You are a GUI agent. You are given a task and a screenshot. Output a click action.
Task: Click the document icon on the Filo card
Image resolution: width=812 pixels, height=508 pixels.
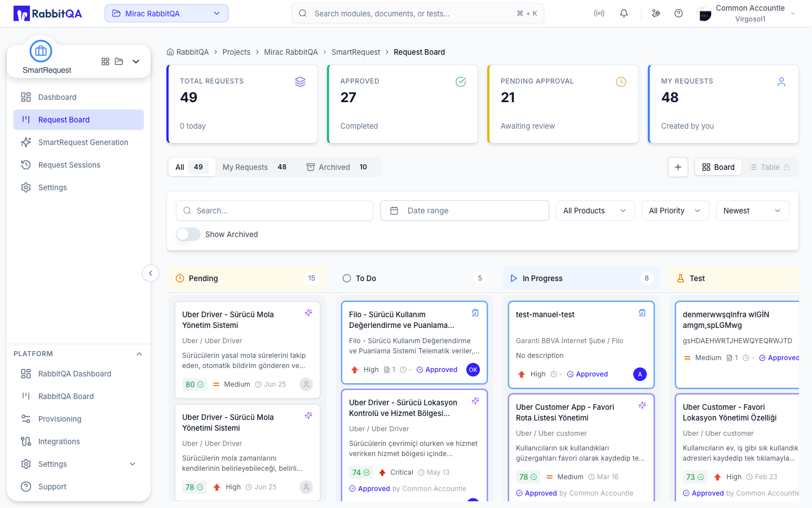(475, 313)
